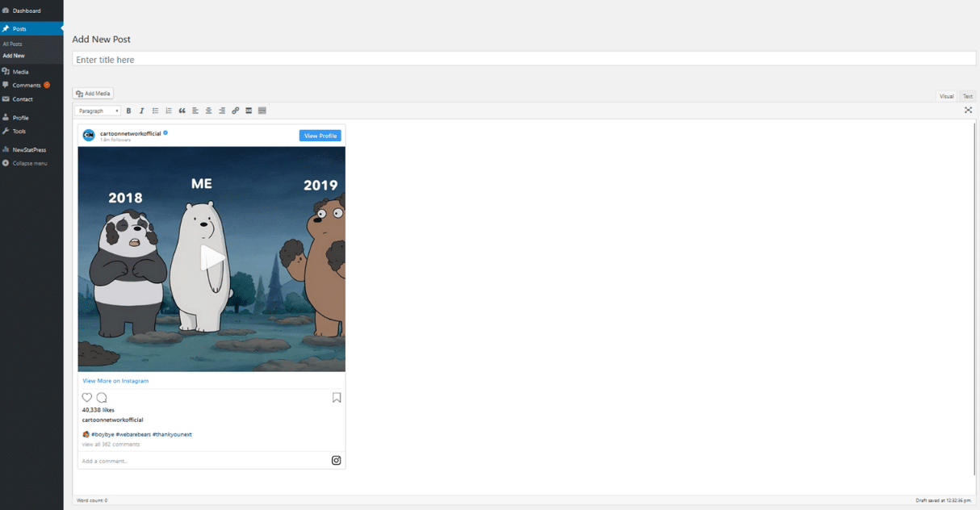
Task: Click the editor vertical scrollbar
Action: pyautogui.click(x=974, y=299)
